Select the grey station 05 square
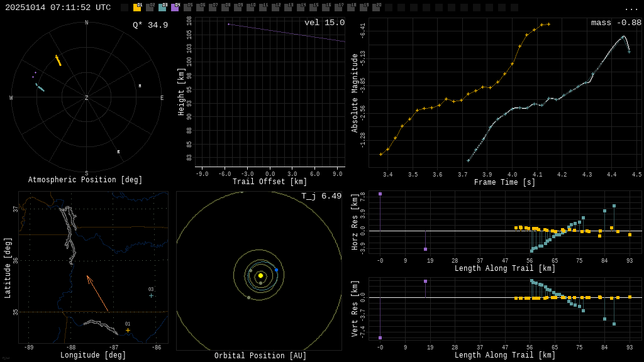 coord(187,8)
